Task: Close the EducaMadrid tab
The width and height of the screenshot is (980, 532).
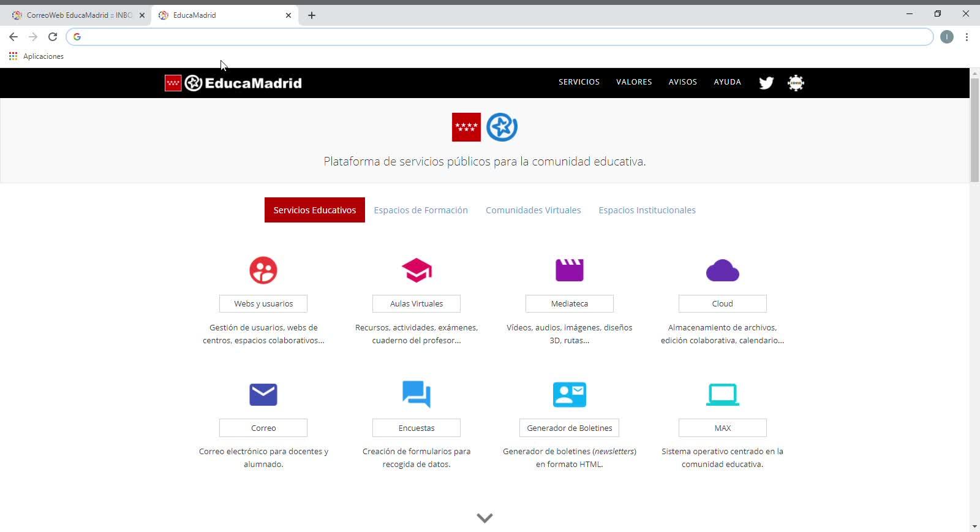Action: click(288, 15)
